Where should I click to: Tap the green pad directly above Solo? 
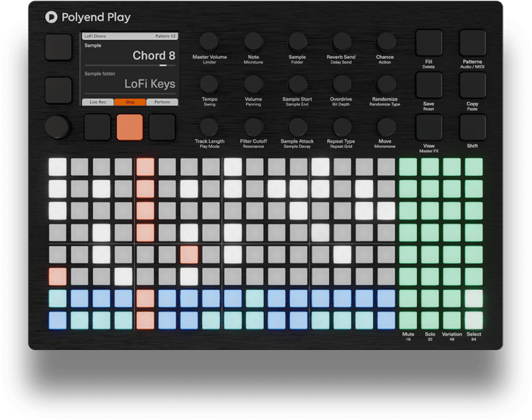point(430,320)
